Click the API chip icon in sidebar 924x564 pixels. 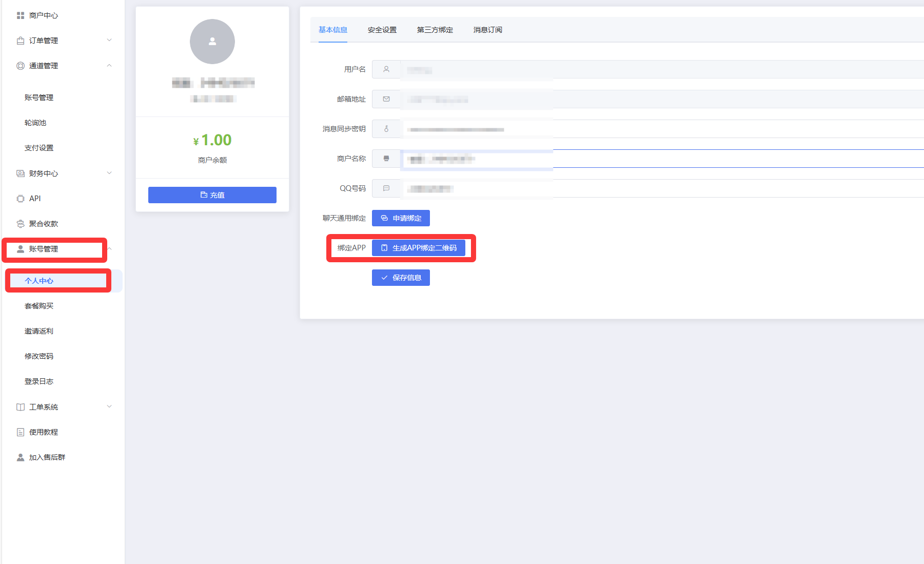21,199
